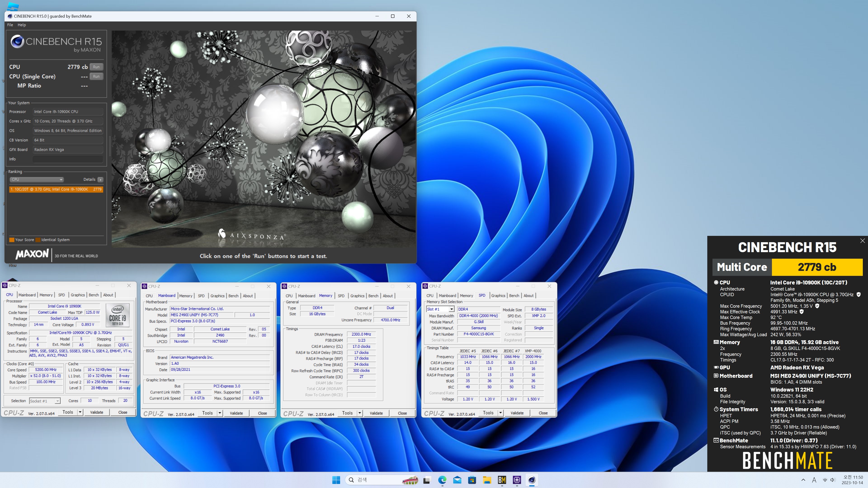Switch to Mainboard tab in first CPU-Z window
The height and width of the screenshot is (488, 868).
[x=27, y=295]
